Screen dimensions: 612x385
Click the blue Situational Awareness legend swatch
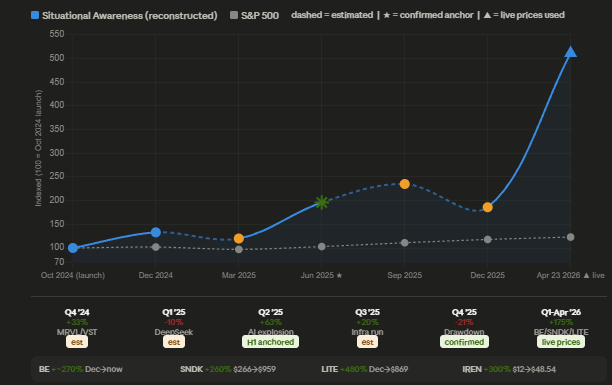[x=35, y=15]
